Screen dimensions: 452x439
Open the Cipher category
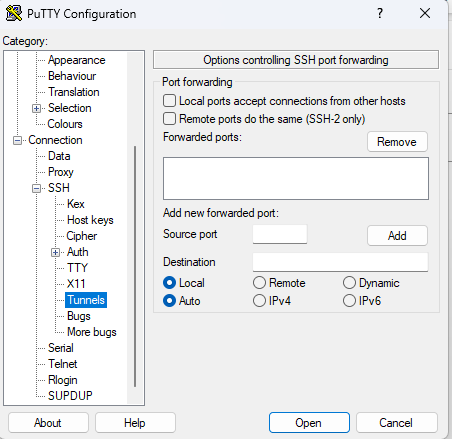82,236
